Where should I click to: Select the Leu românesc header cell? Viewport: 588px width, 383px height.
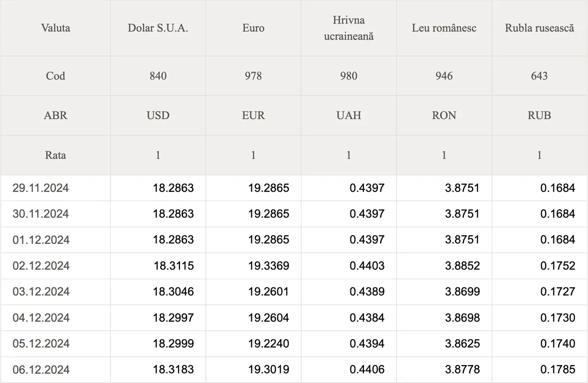pos(444,28)
